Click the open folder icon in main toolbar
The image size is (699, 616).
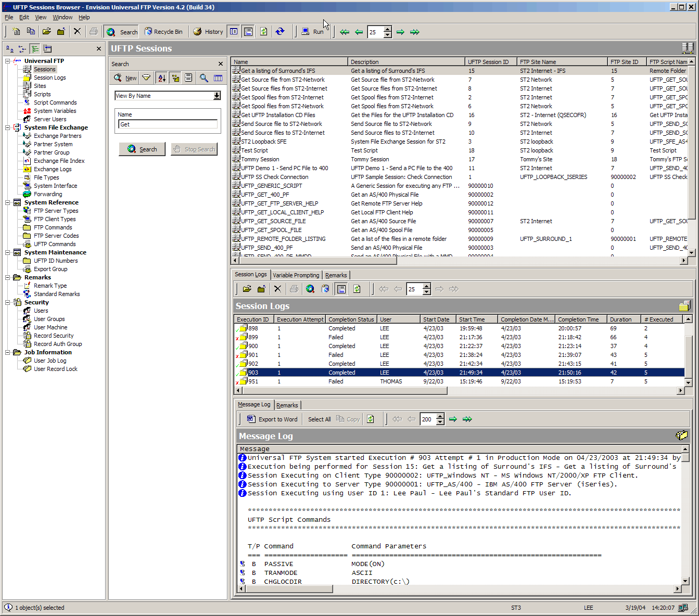46,32
